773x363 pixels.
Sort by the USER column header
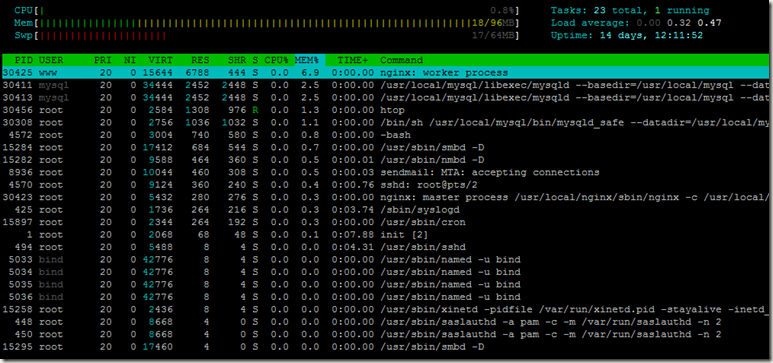(x=51, y=60)
